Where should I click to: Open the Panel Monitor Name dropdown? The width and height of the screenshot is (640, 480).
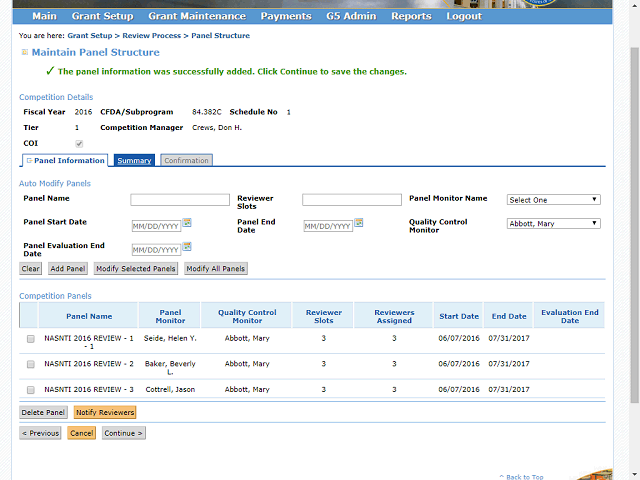[553, 200]
